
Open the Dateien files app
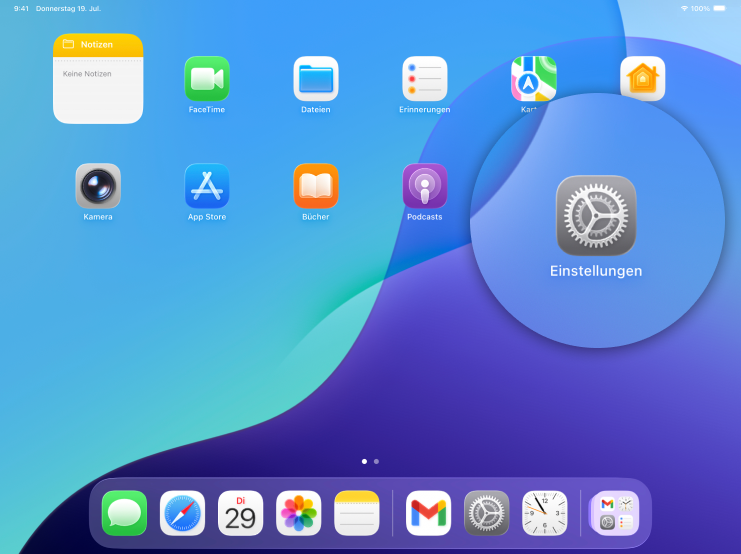(316, 79)
